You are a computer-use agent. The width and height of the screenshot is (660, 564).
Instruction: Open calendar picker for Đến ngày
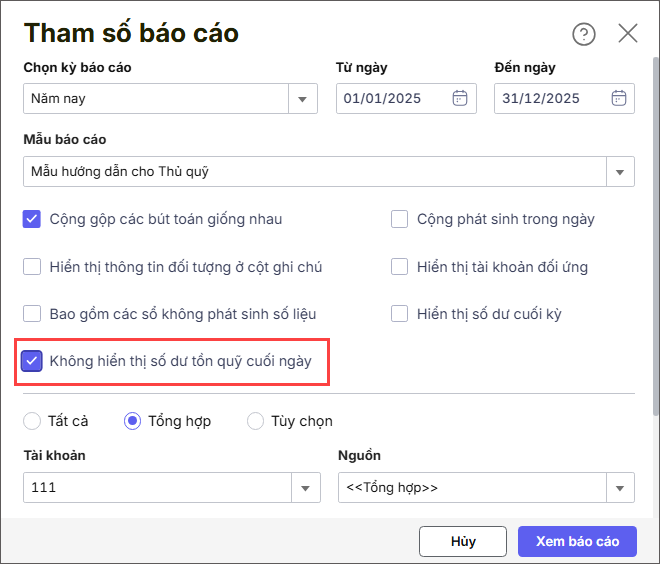(x=619, y=98)
